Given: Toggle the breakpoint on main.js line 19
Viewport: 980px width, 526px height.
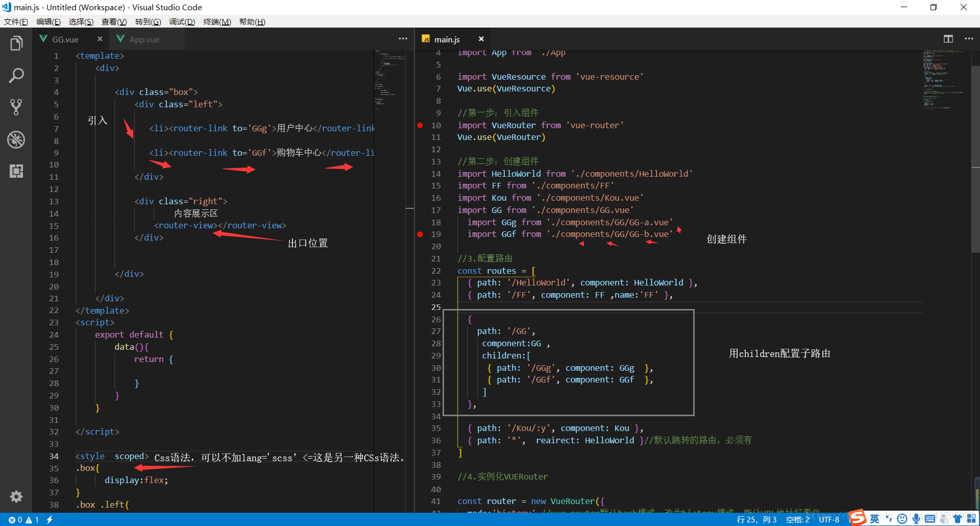Looking at the screenshot, I should pyautogui.click(x=420, y=234).
